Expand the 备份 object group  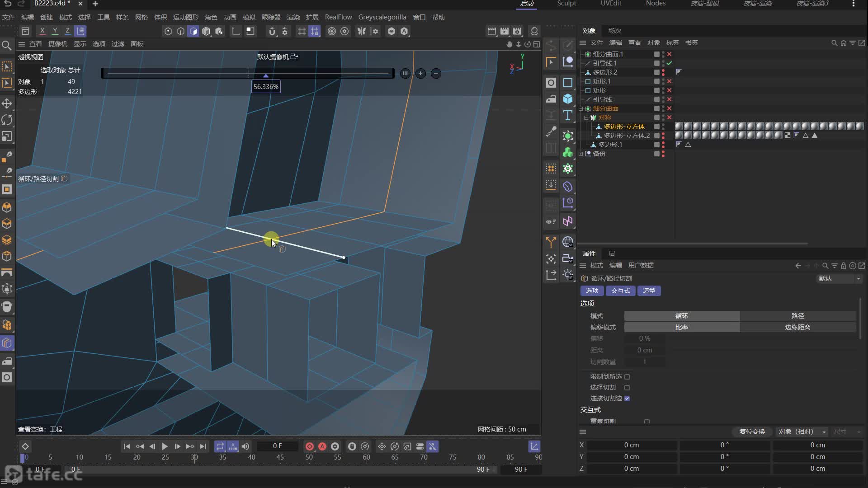pyautogui.click(x=581, y=154)
